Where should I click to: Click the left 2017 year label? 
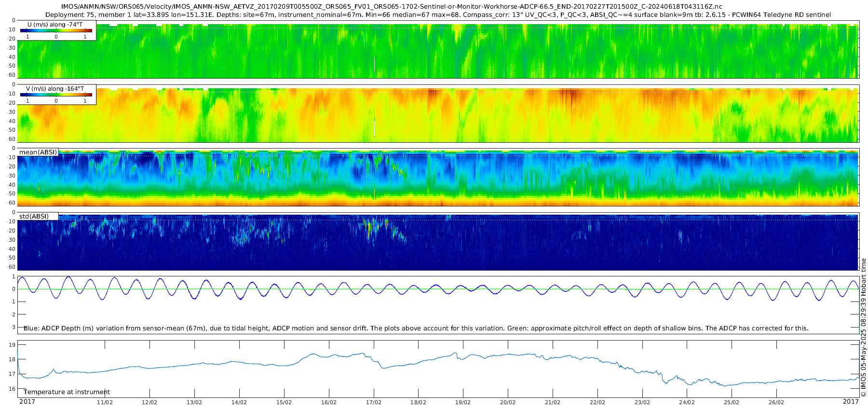point(27,401)
